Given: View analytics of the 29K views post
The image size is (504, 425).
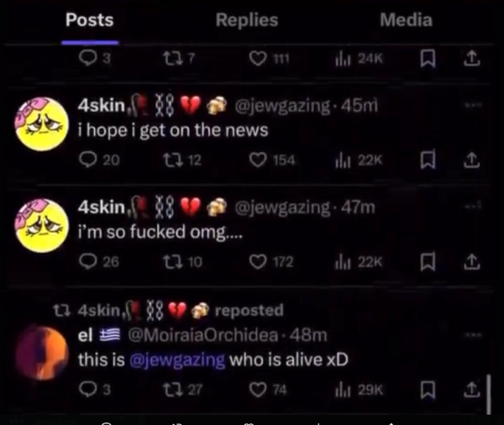Looking at the screenshot, I should pos(359,390).
